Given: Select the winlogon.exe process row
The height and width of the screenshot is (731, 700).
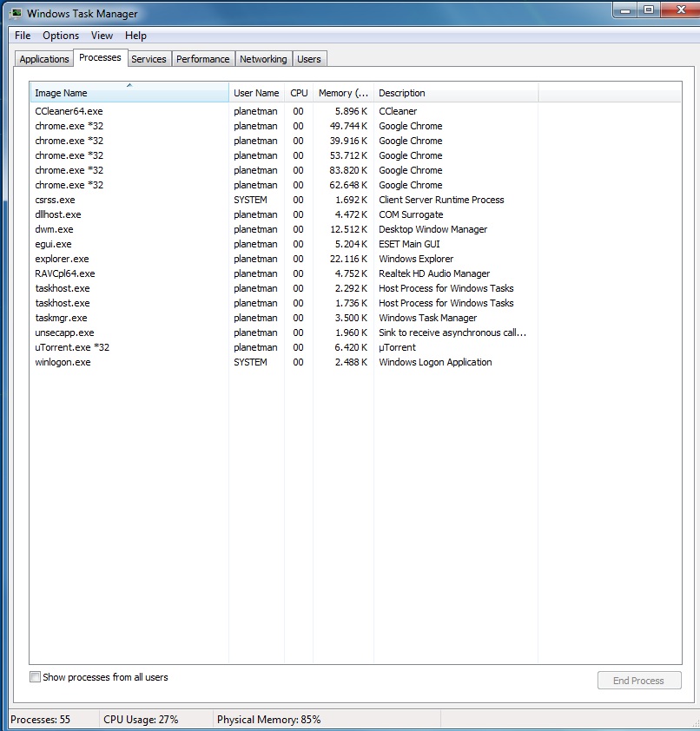Looking at the screenshot, I should (63, 362).
